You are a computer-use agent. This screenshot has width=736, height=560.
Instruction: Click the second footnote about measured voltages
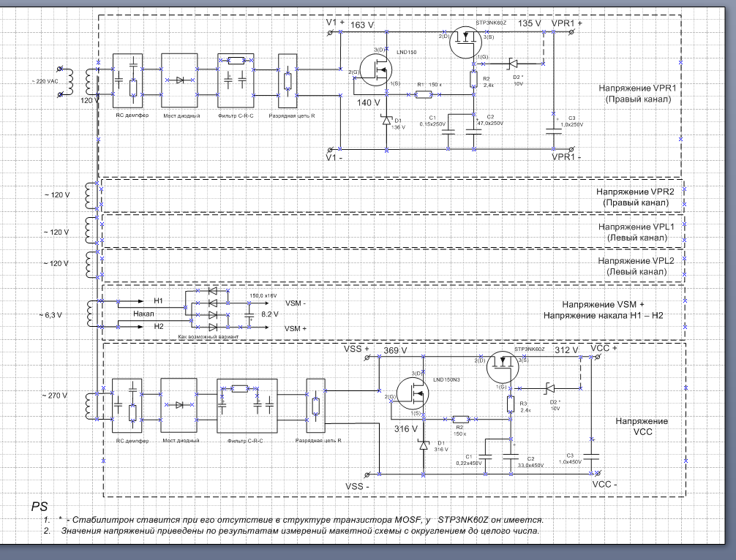point(300,531)
